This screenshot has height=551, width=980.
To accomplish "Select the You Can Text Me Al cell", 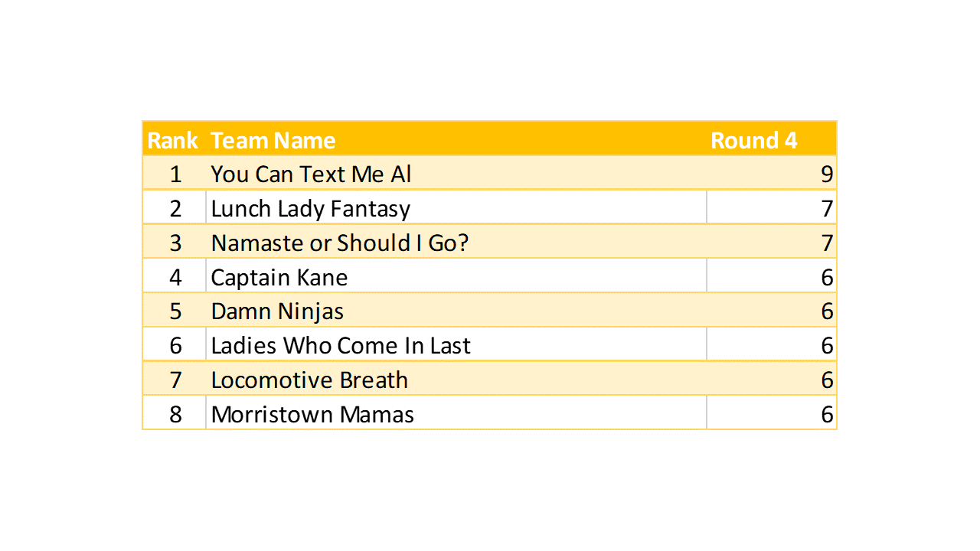I will tap(312, 174).
